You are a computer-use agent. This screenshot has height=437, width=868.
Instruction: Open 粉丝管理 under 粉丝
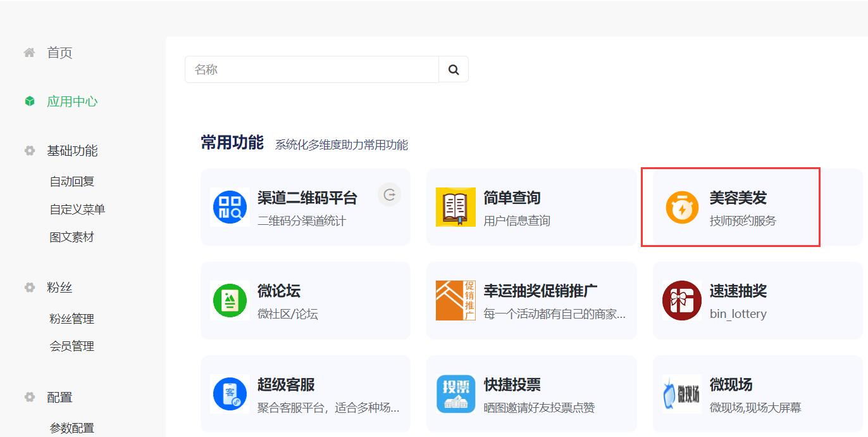72,319
